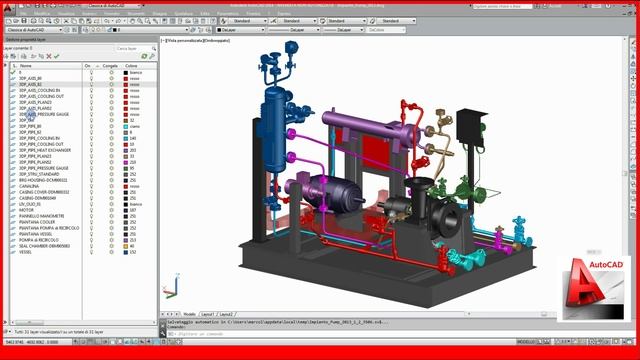Open the lineweight DaLayer dropdown
Screen dimensions: 640x360
tap(343, 30)
